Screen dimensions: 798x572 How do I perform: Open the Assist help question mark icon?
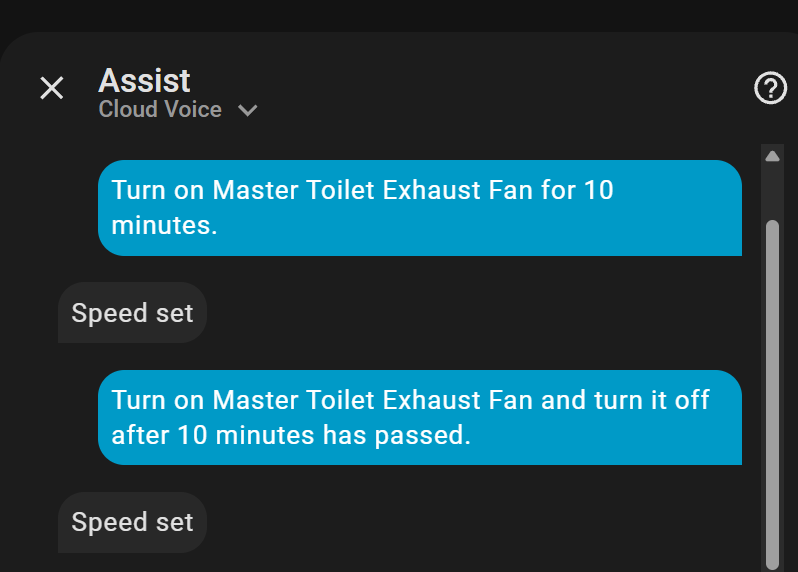(x=770, y=88)
